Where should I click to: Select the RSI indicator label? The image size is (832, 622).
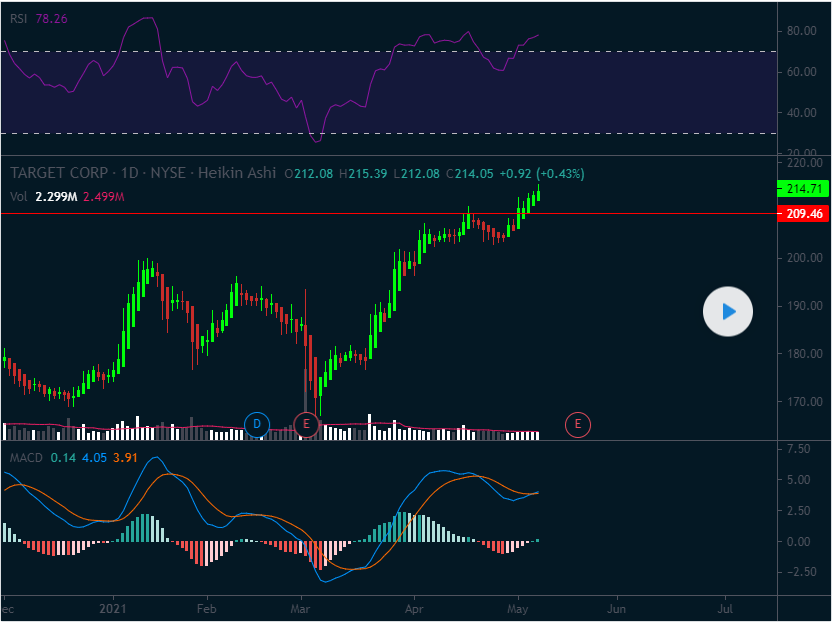click(19, 18)
